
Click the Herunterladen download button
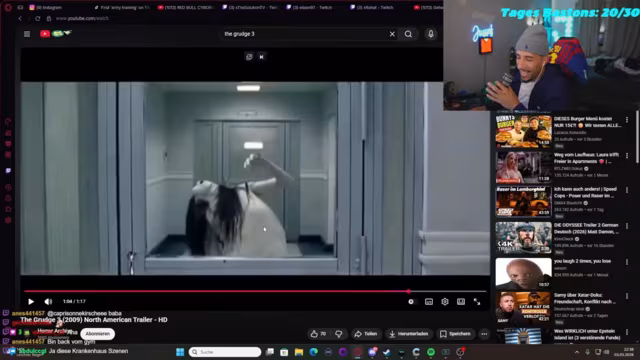tap(409, 334)
